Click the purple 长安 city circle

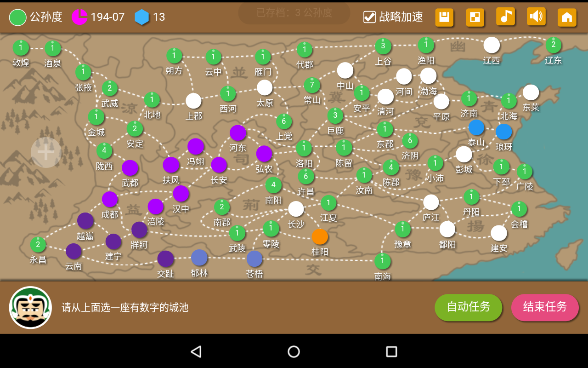[x=219, y=165]
